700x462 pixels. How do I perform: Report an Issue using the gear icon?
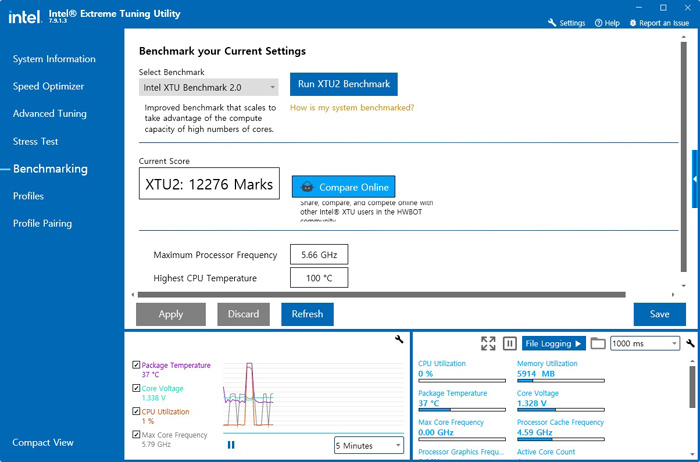[633, 23]
